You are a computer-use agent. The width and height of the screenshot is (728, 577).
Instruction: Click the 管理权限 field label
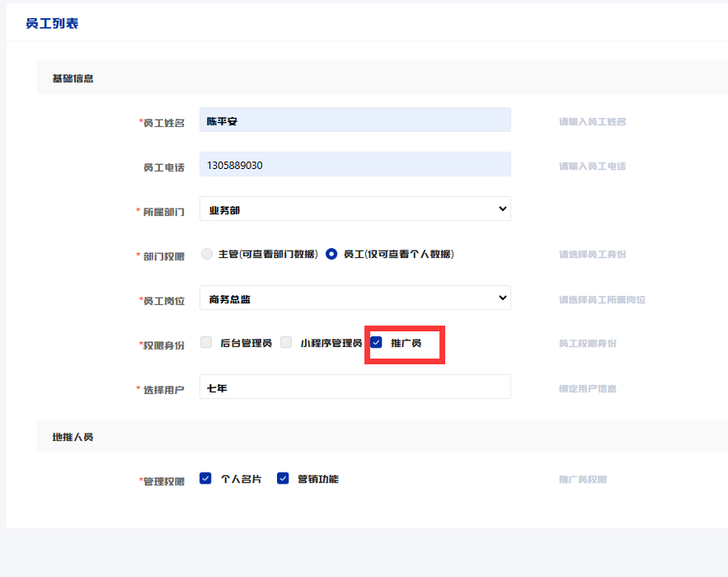(x=163, y=481)
